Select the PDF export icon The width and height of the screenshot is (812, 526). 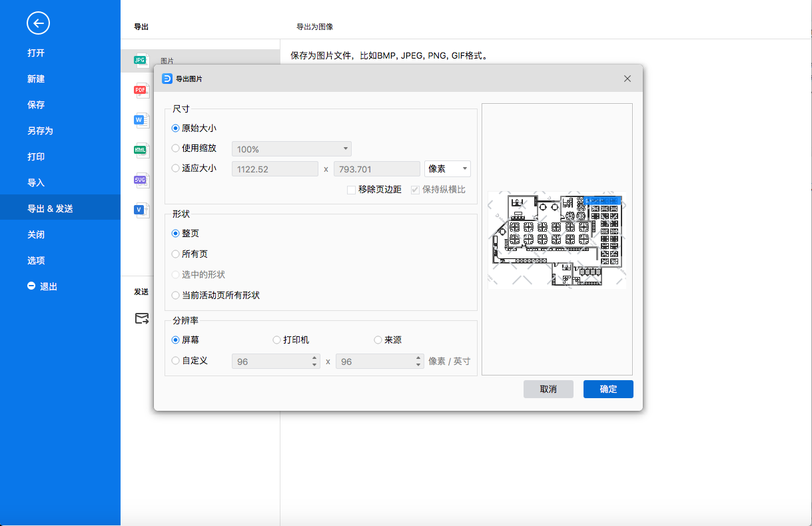tap(141, 90)
